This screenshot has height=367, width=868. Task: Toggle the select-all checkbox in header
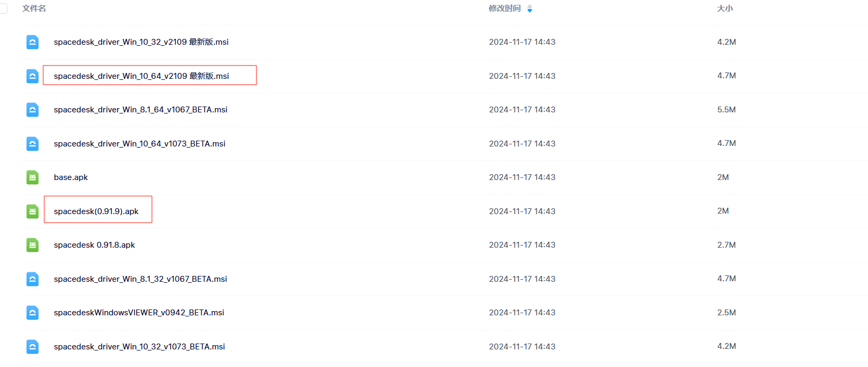click(x=3, y=9)
